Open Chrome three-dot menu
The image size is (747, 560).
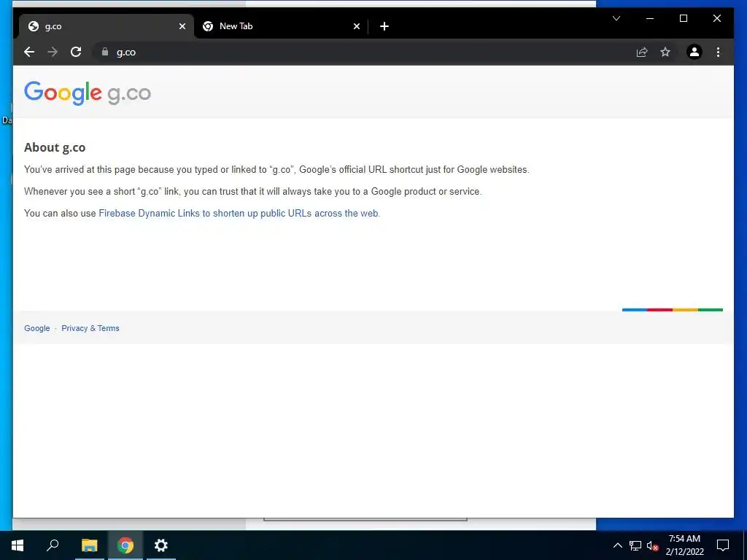pyautogui.click(x=718, y=52)
